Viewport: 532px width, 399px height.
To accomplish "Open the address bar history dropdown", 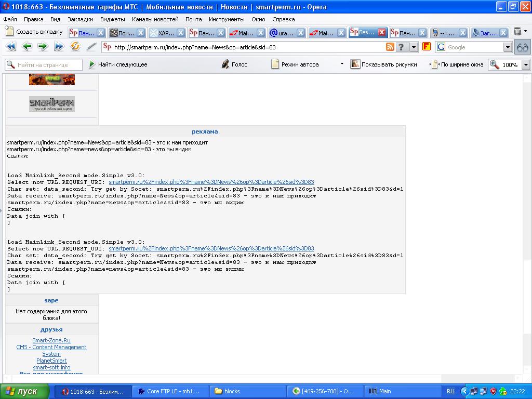I will tap(414, 47).
